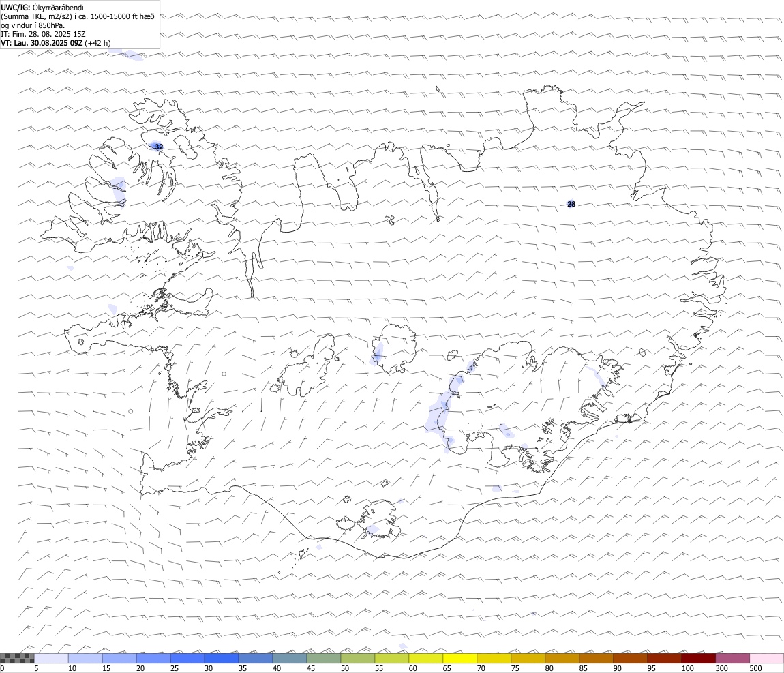
Task: Select the legend scale label "75"
Action: click(515, 668)
